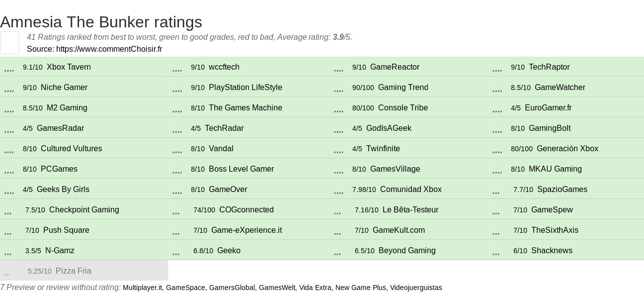This screenshot has height=293, width=644.
Task: Open the Videojuerguistas review link
Action: pos(416,288)
